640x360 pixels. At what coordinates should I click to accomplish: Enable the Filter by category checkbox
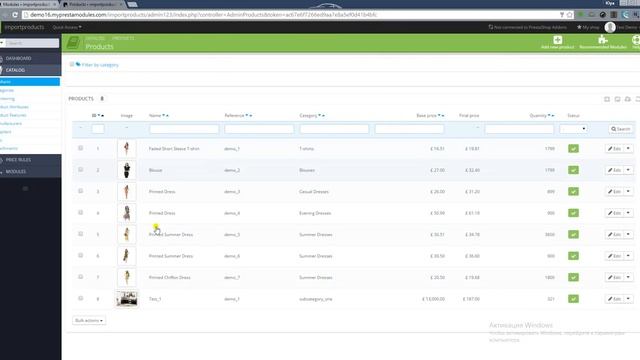[72, 64]
